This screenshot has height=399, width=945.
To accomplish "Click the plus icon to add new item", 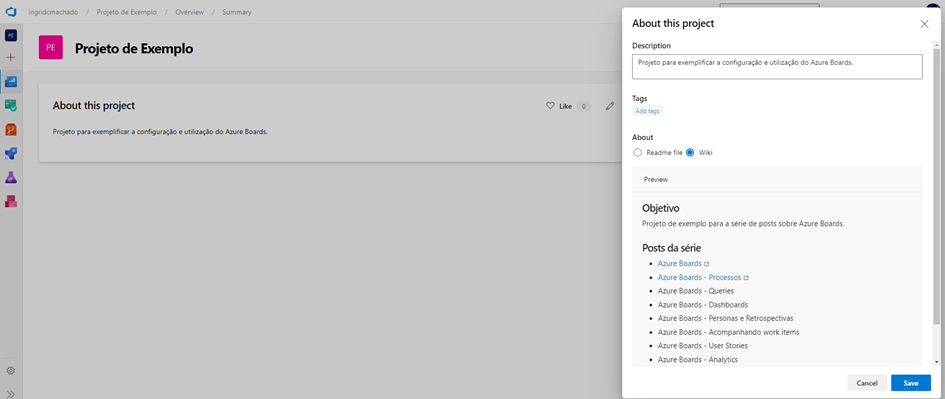I will point(11,58).
